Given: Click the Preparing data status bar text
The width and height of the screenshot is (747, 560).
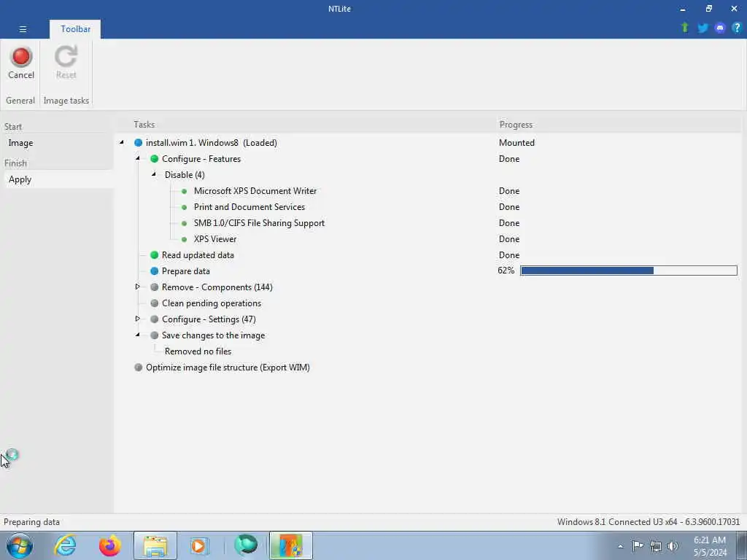Looking at the screenshot, I should click(x=31, y=522).
